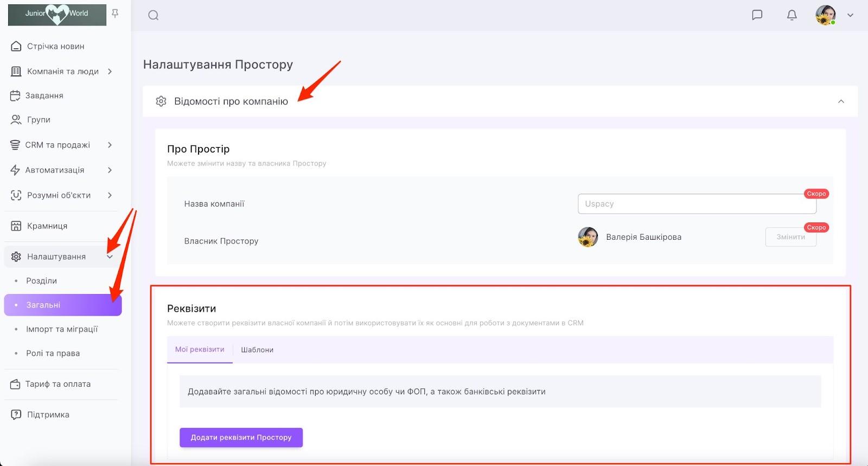The height and width of the screenshot is (466, 868).
Task: Open the chat messages icon
Action: 757,15
